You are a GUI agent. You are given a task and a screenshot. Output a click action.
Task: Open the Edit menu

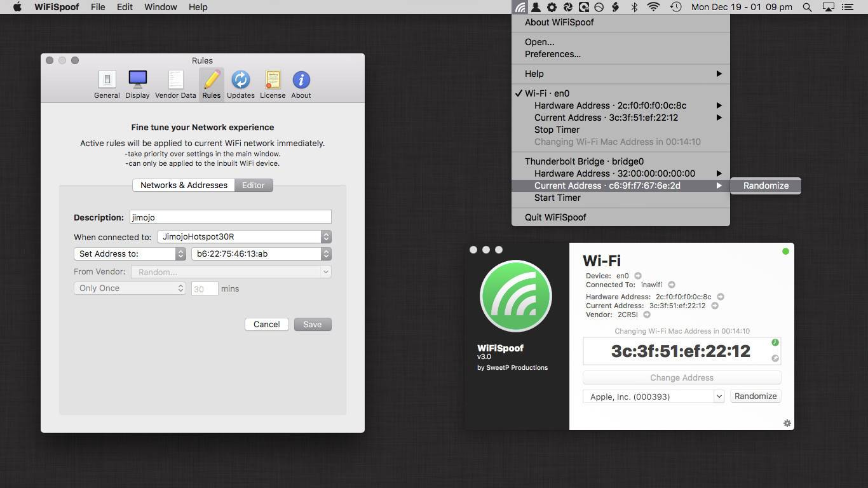[x=125, y=7]
